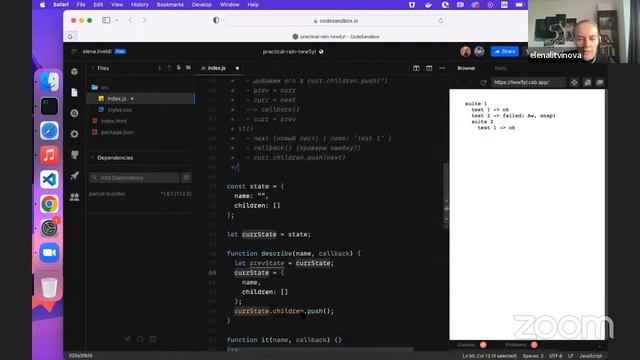Click the new file icon in Files header
640x360 pixels.
(179, 68)
